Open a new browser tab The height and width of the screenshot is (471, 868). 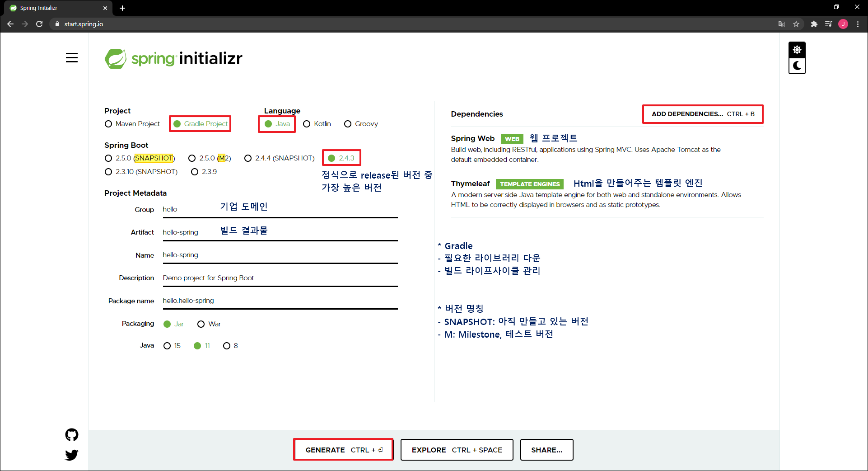point(122,8)
